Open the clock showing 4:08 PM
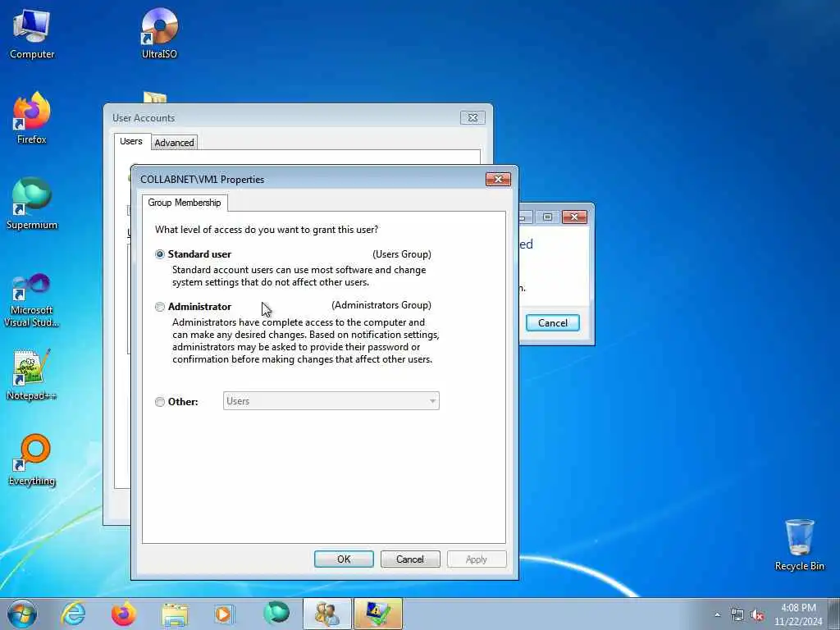The height and width of the screenshot is (630, 840). (798, 614)
